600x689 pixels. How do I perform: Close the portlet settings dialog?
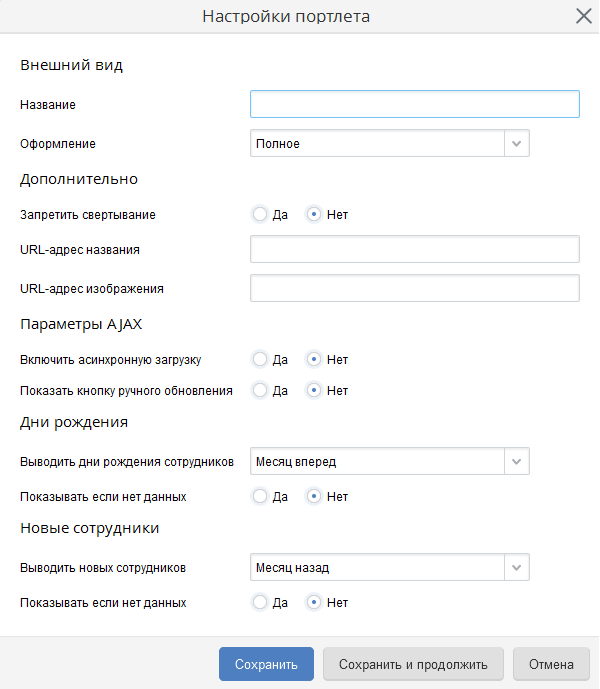pos(583,16)
